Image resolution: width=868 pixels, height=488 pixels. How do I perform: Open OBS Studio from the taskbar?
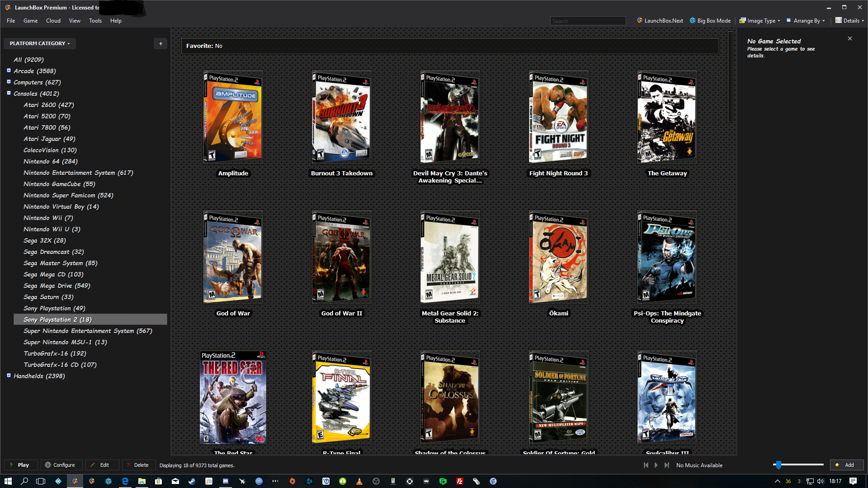point(376,481)
